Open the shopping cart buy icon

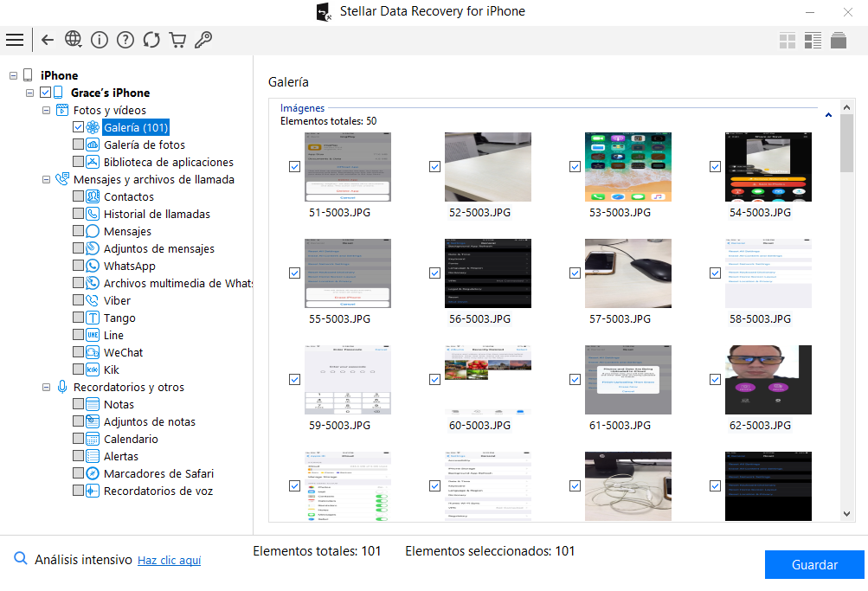(177, 40)
